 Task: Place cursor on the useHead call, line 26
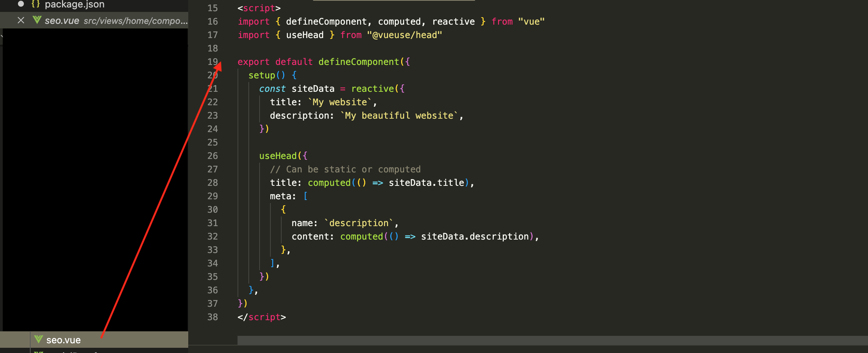point(278,156)
